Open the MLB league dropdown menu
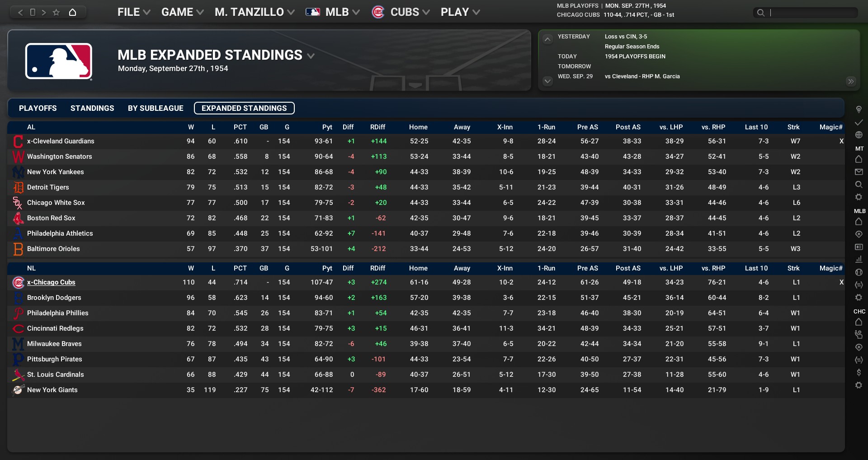The width and height of the screenshot is (868, 460). (x=333, y=12)
